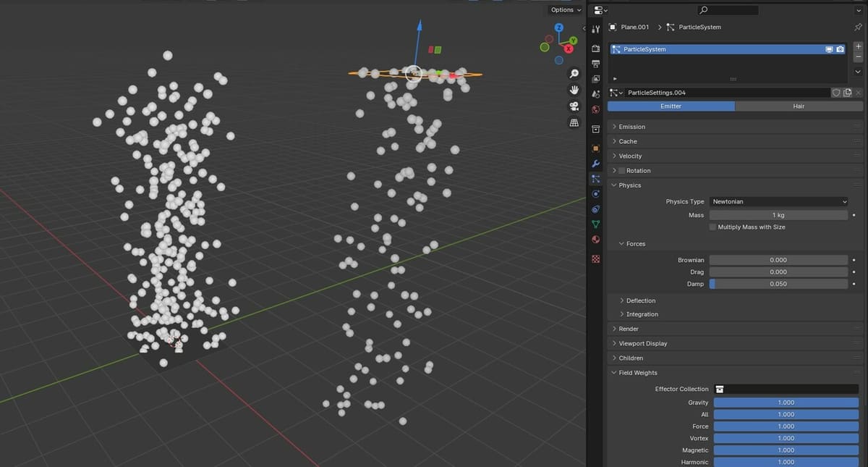Toggle animate dot beside Brownian
The image size is (868, 467).
(x=854, y=260)
